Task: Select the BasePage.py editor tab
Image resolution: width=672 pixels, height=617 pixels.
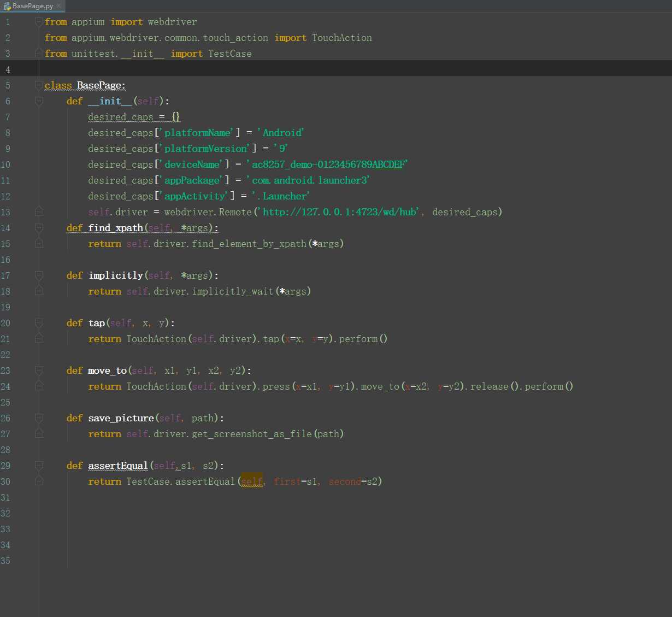Action: [x=32, y=6]
